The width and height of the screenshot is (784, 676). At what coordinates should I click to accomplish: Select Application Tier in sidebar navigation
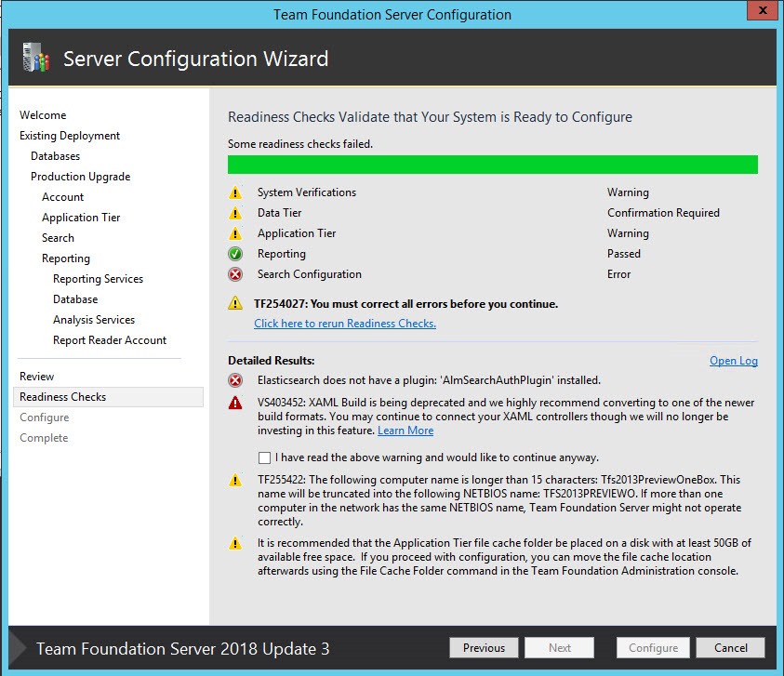(x=81, y=218)
